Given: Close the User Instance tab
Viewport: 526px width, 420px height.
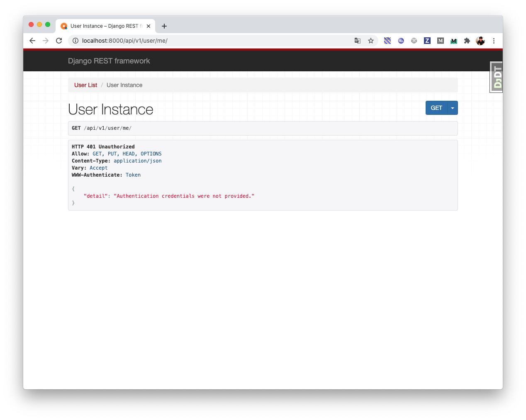Looking at the screenshot, I should pyautogui.click(x=149, y=26).
